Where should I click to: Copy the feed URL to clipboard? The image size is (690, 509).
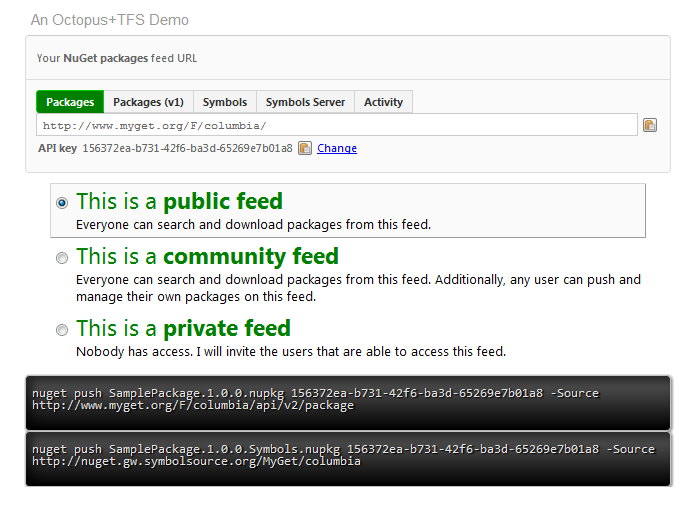[650, 125]
